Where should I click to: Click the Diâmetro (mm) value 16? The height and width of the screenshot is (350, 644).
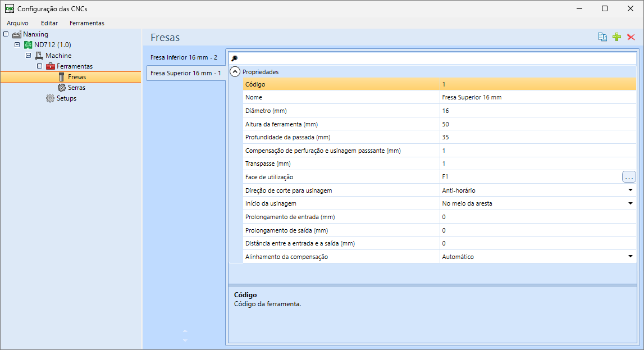(x=538, y=111)
